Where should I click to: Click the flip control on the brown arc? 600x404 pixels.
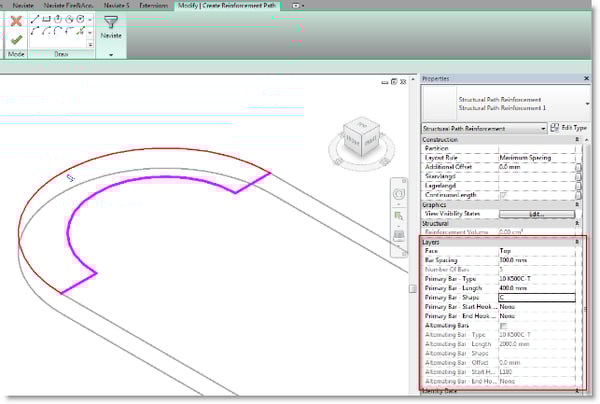[x=70, y=178]
